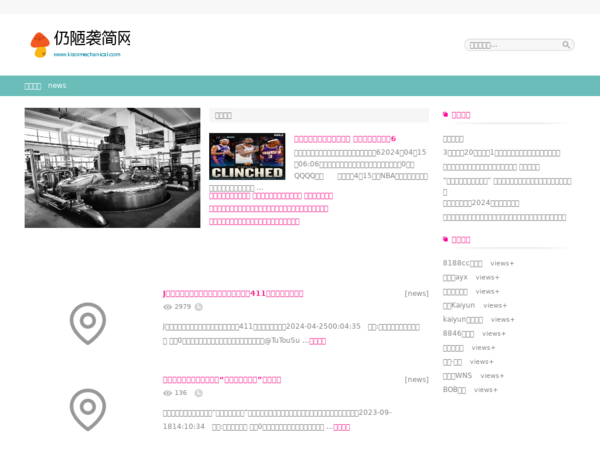Open the sidebar link starting with kaiyun
The image size is (600, 450).
(x=463, y=319)
